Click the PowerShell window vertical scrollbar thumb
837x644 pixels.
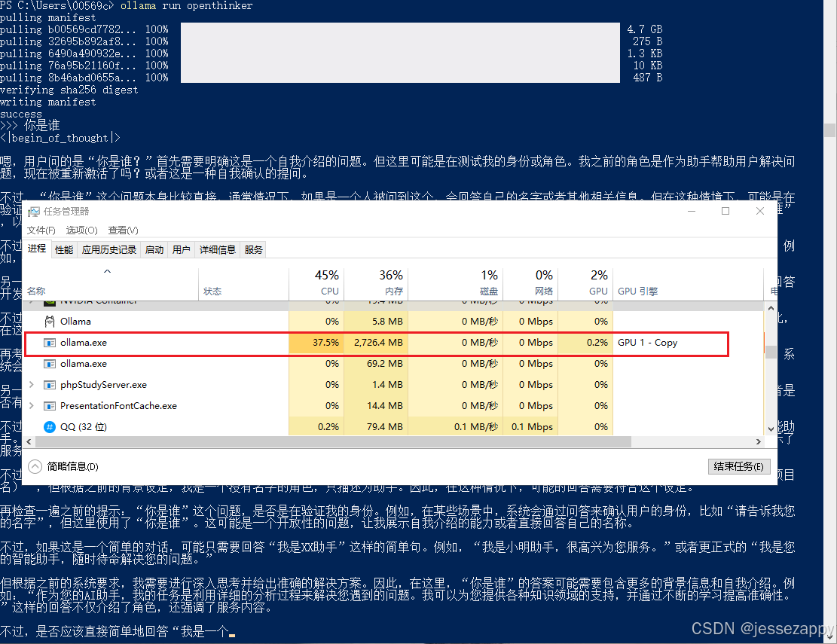830,130
